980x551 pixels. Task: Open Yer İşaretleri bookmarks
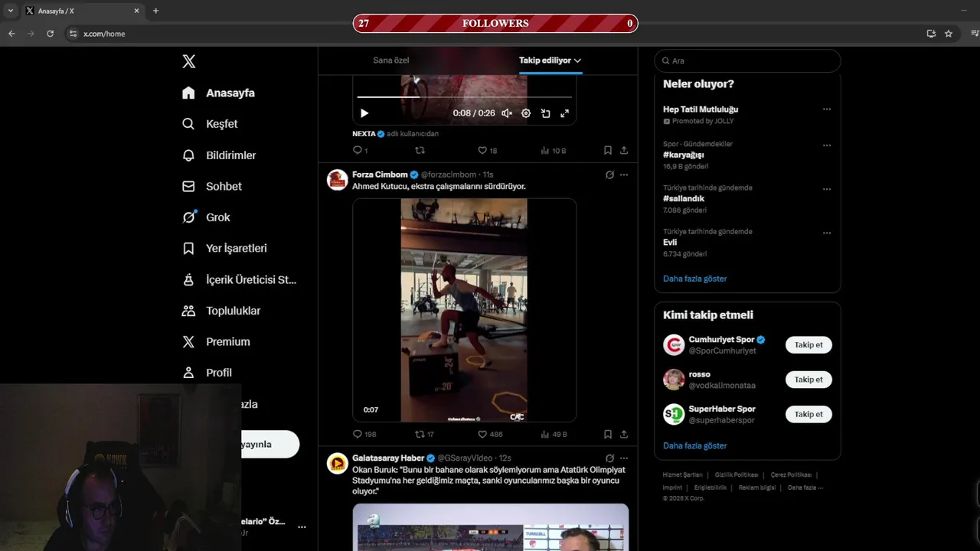click(x=224, y=248)
